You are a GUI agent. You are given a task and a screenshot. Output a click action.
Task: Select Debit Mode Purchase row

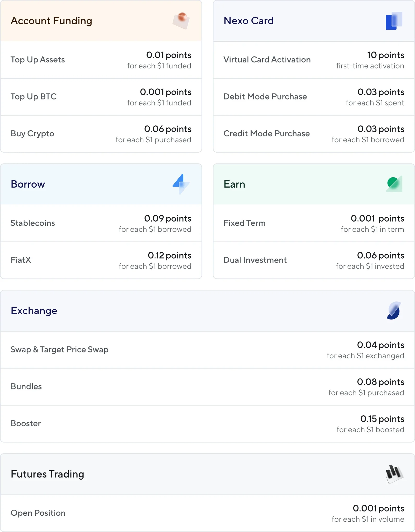314,97
